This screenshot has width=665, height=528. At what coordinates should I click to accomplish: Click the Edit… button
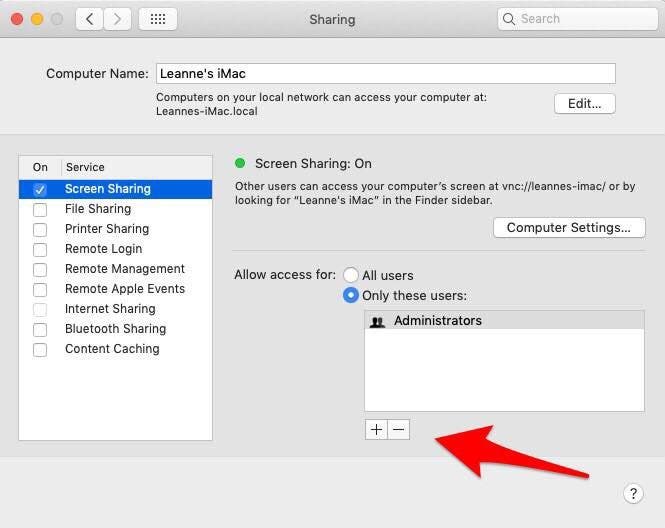(x=584, y=103)
